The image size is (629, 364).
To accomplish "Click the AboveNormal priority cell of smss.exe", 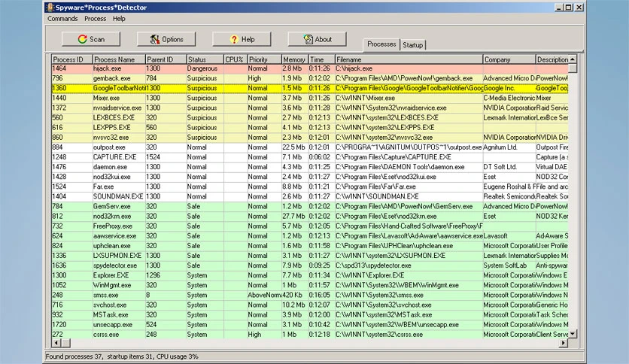I will pyautogui.click(x=264, y=295).
